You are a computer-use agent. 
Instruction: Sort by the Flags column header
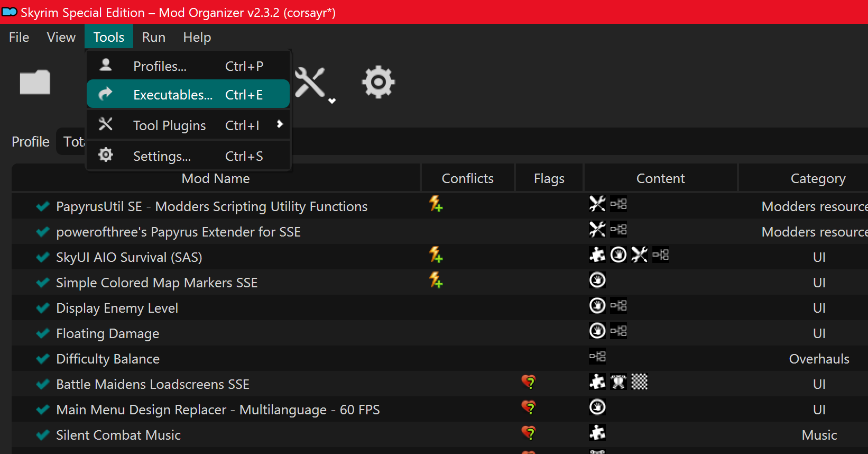point(549,178)
